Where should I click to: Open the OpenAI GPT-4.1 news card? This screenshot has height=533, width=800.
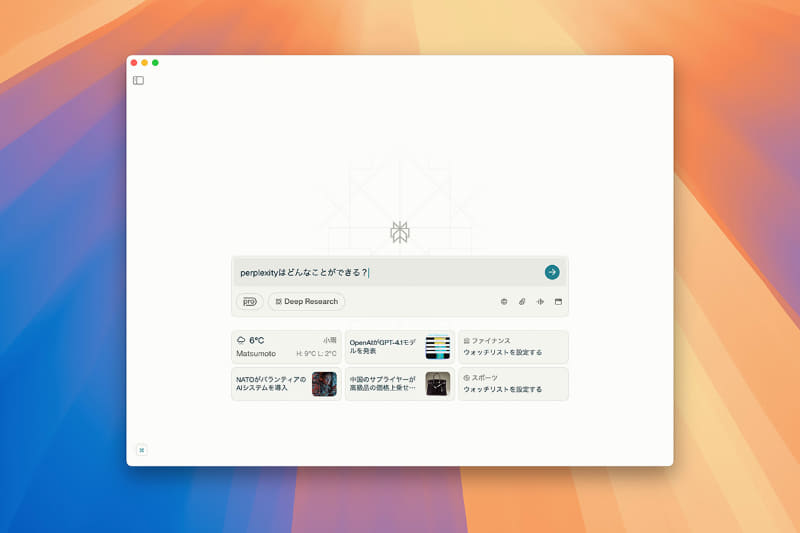click(x=399, y=347)
